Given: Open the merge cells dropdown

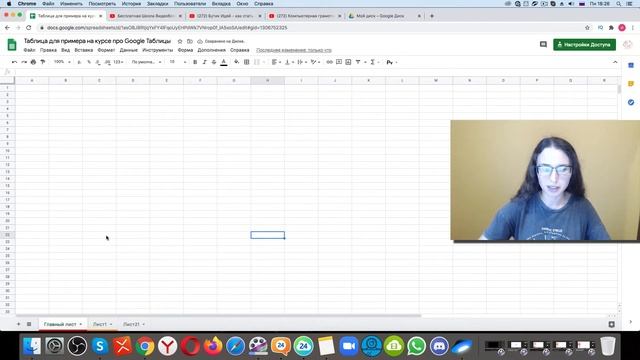Looking at the screenshot, I should (x=259, y=62).
